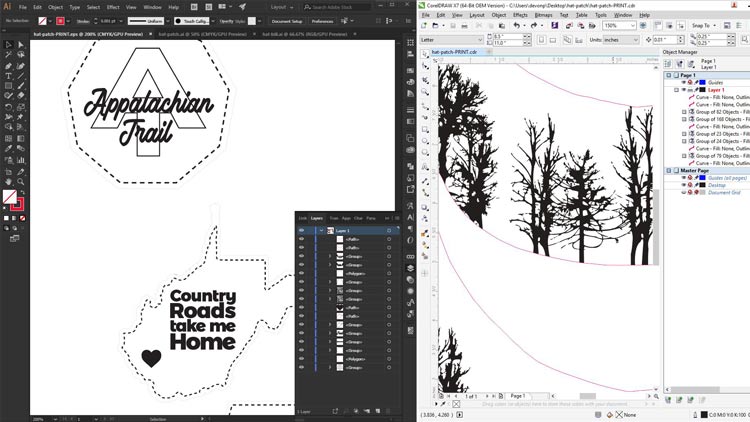Image resolution: width=750 pixels, height=422 pixels.
Task: Open the Tools menu in CorelDRAW
Action: coord(601,15)
